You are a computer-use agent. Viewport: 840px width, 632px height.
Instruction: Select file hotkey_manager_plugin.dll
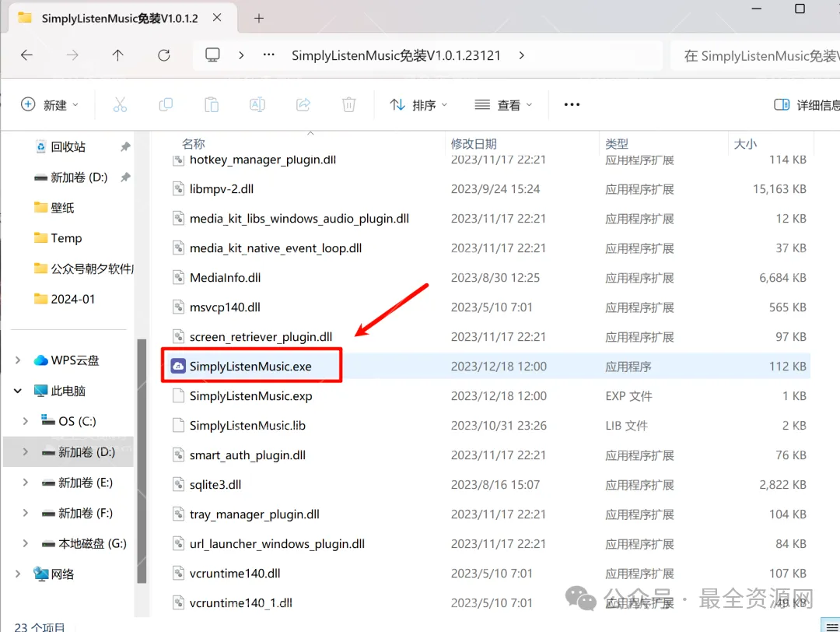263,160
